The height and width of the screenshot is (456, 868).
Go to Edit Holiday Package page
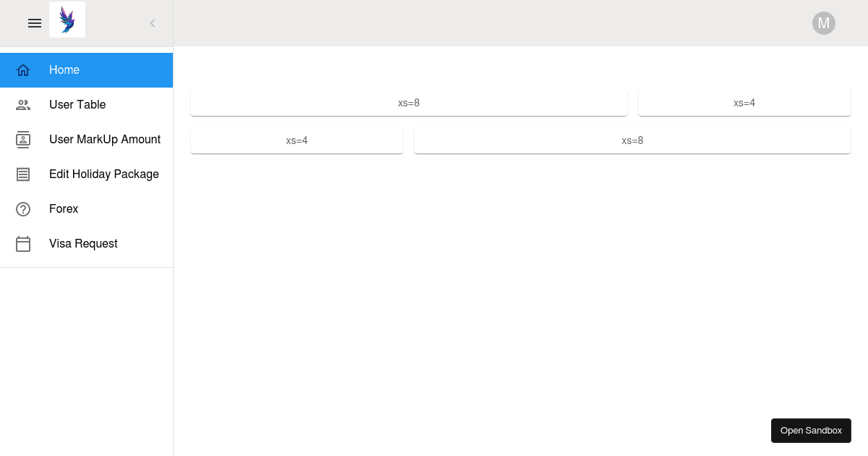(103, 174)
